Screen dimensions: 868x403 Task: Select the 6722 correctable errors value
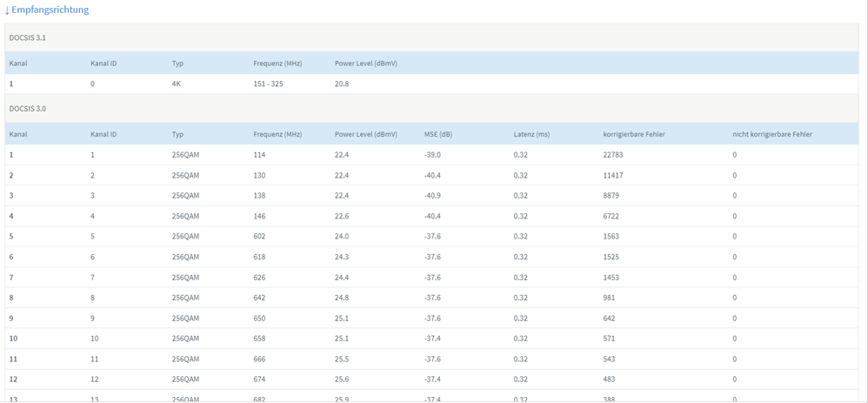coord(611,216)
